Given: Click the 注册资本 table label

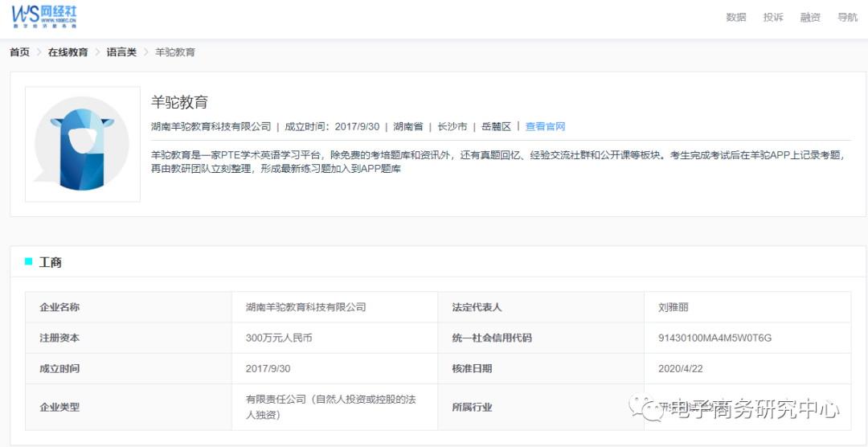Looking at the screenshot, I should (59, 338).
